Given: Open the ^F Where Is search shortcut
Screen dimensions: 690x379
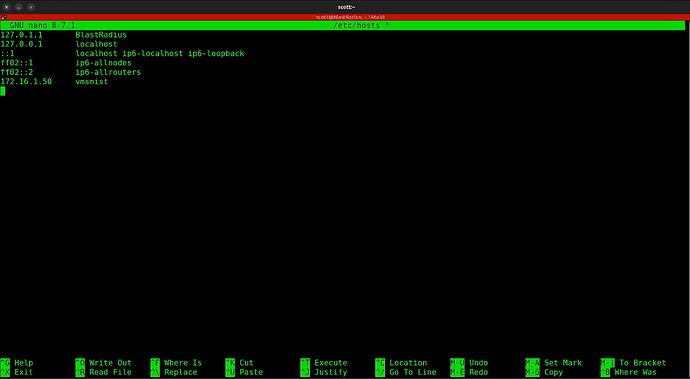Looking at the screenshot, I should coord(176,363).
